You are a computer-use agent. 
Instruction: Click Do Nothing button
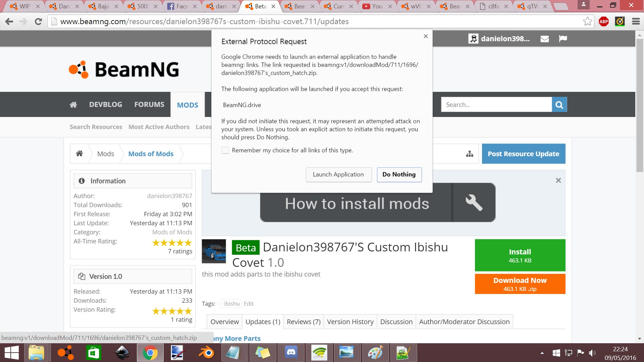pos(399,175)
